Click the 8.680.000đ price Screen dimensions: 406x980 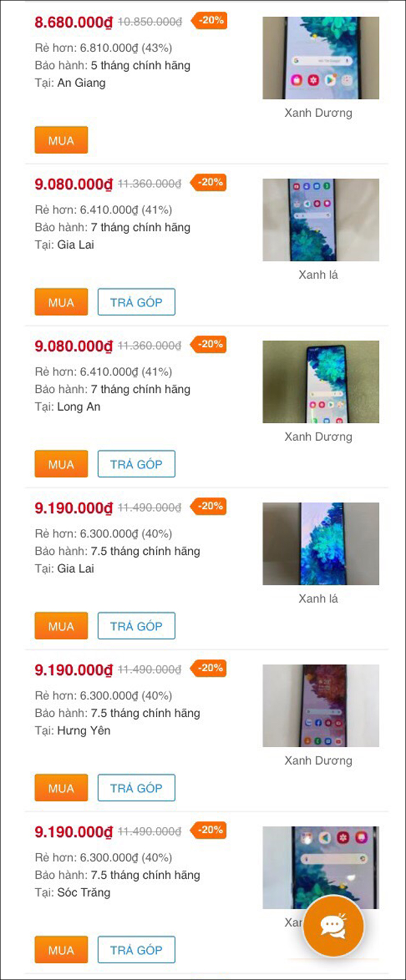(x=73, y=22)
